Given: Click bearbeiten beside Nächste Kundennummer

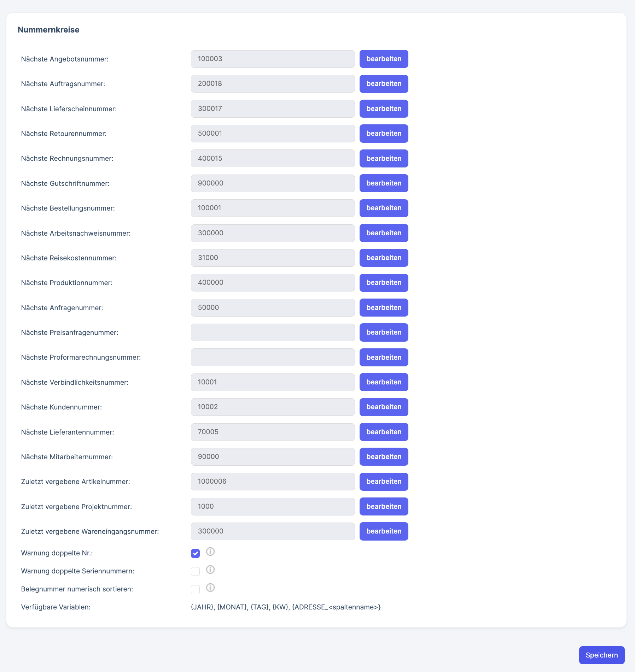Looking at the screenshot, I should pos(384,407).
